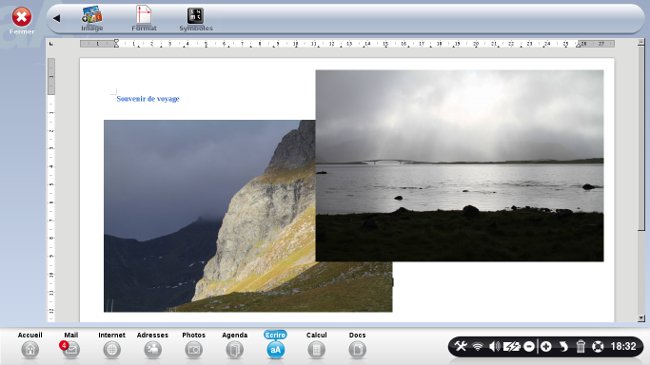This screenshot has height=365, width=650.
Task: Toggle sound with the speaker icon
Action: click(x=494, y=346)
